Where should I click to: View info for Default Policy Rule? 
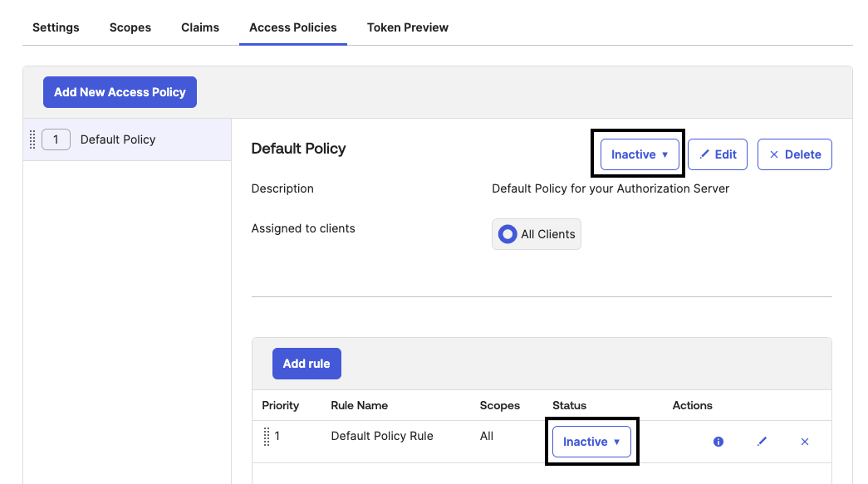pos(718,442)
